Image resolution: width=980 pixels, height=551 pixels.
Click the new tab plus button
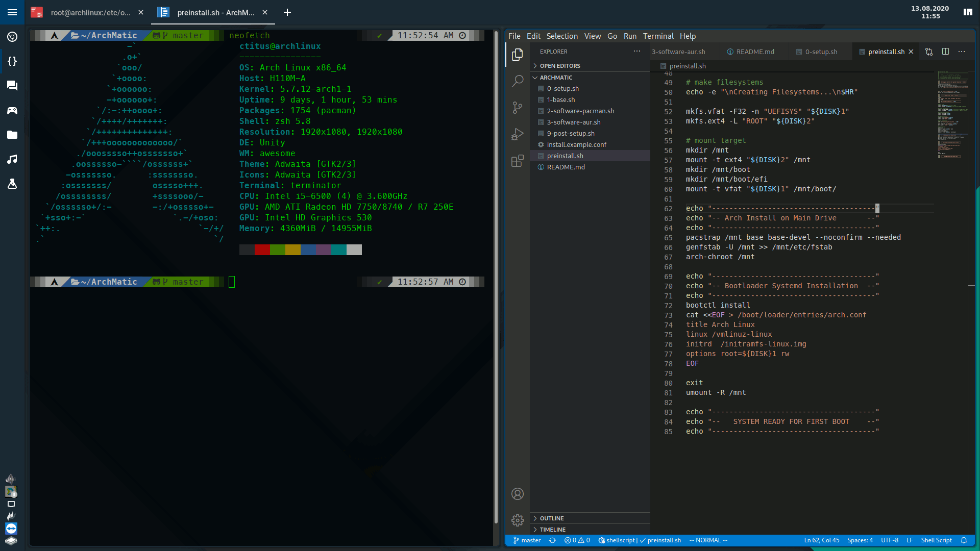pyautogui.click(x=287, y=12)
